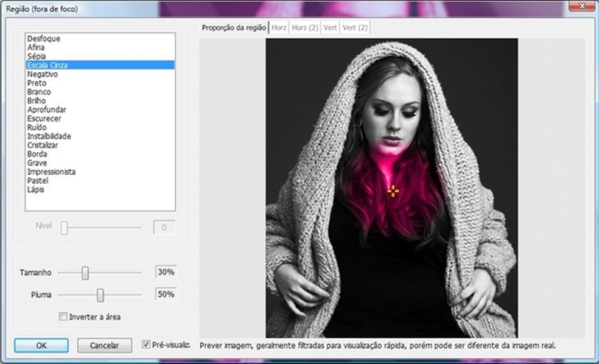Open the Horz (2) tab

(x=305, y=28)
